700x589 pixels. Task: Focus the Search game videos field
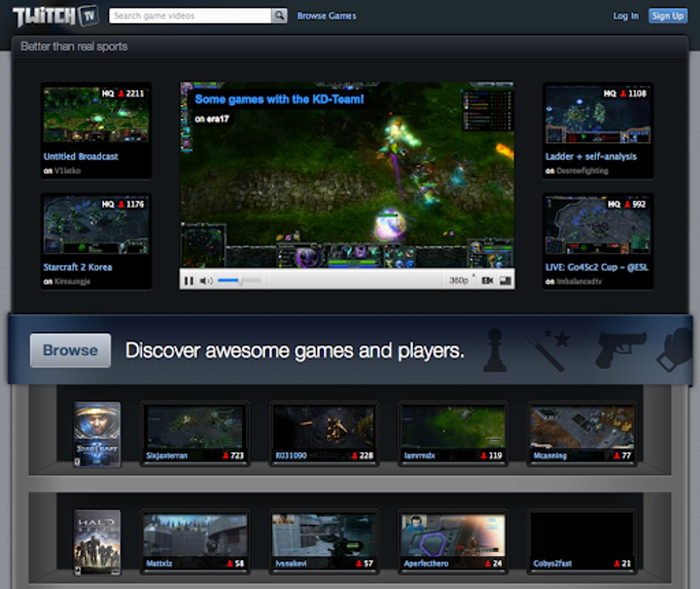point(190,16)
